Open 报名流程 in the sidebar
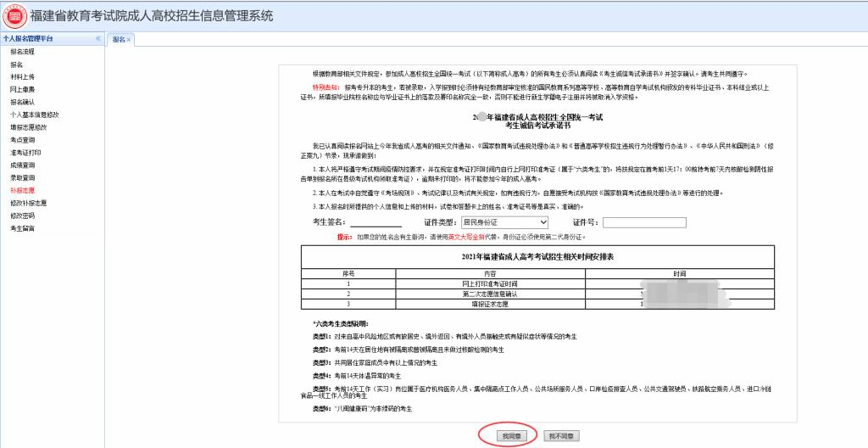Image resolution: width=868 pixels, height=448 pixels. point(22,52)
